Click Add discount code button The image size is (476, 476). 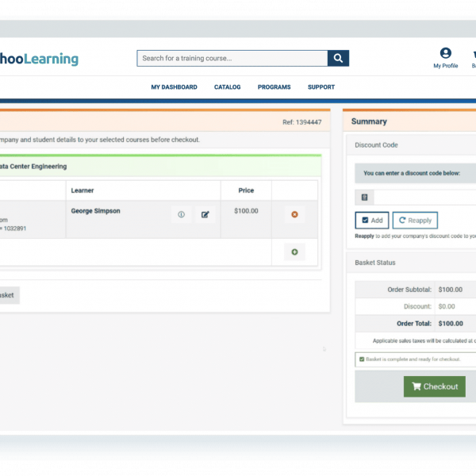click(x=371, y=221)
